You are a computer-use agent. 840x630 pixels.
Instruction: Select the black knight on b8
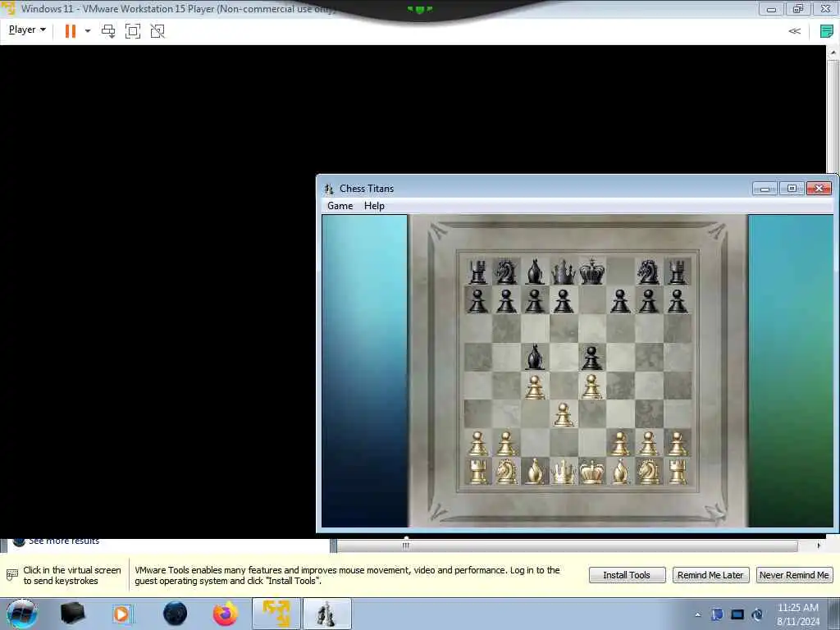pos(505,272)
